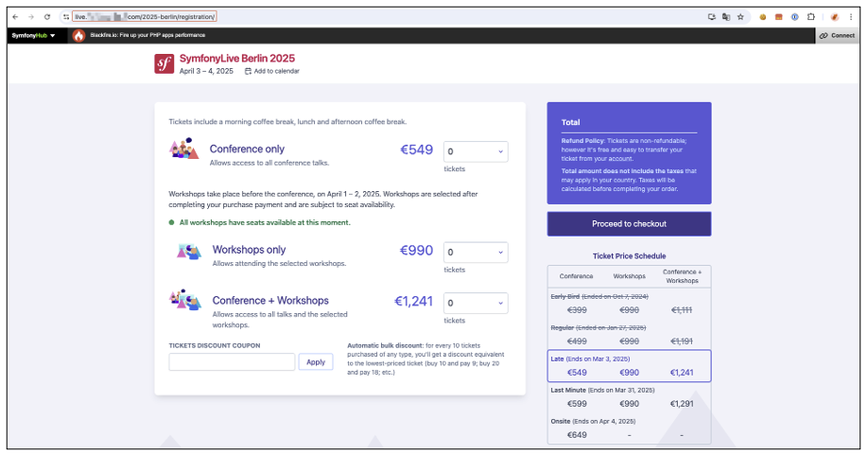The width and height of the screenshot is (868, 455).
Task: Click the 'April 3 – 4, 2025' date
Action: [x=206, y=71]
